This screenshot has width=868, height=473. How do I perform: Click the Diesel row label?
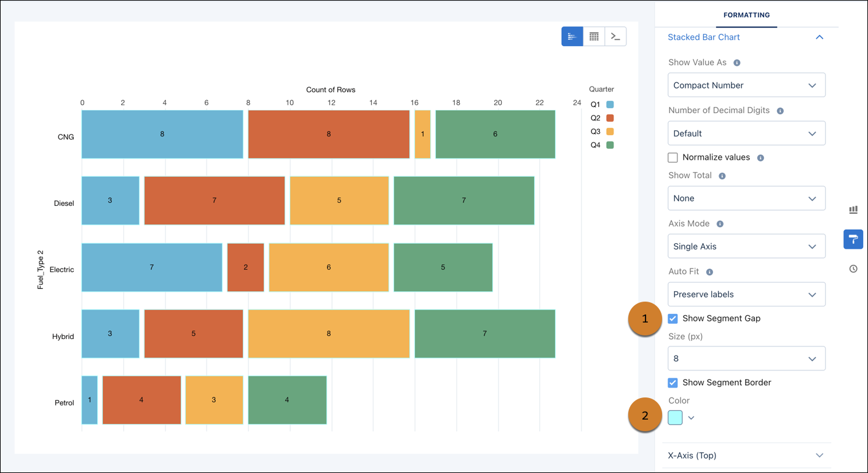click(x=64, y=203)
